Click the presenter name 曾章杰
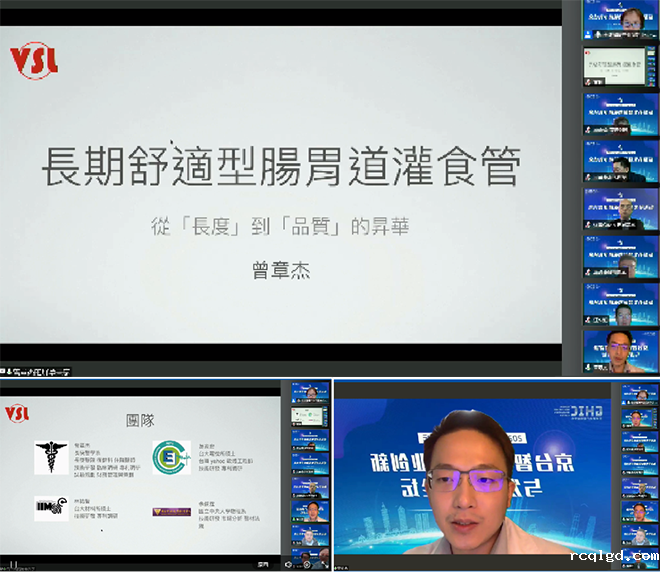Image resolution: width=660 pixels, height=572 pixels. tap(281, 270)
